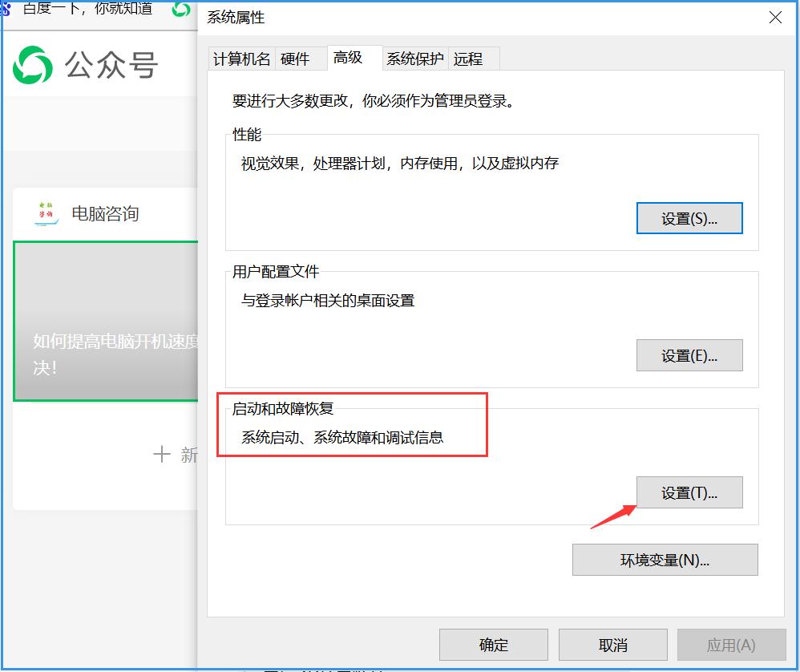Open the 环境变量(N) dialog

click(x=665, y=559)
